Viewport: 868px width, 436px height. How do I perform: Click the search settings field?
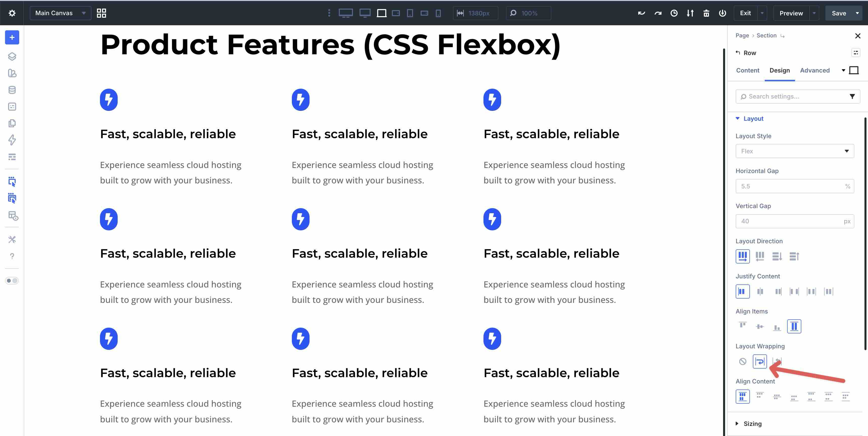point(788,96)
